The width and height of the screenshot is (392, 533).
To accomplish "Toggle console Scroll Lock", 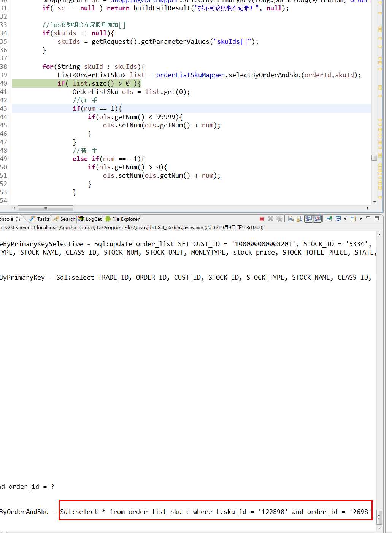I will point(300,219).
